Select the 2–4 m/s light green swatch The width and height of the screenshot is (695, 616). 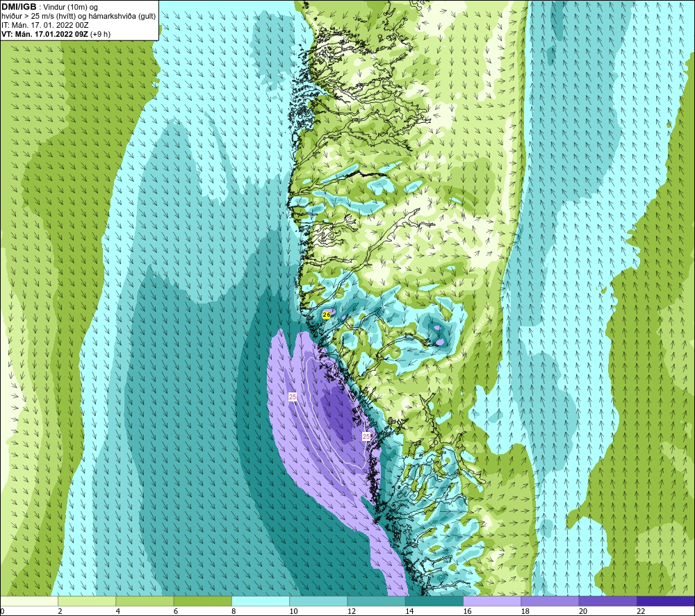click(x=87, y=601)
